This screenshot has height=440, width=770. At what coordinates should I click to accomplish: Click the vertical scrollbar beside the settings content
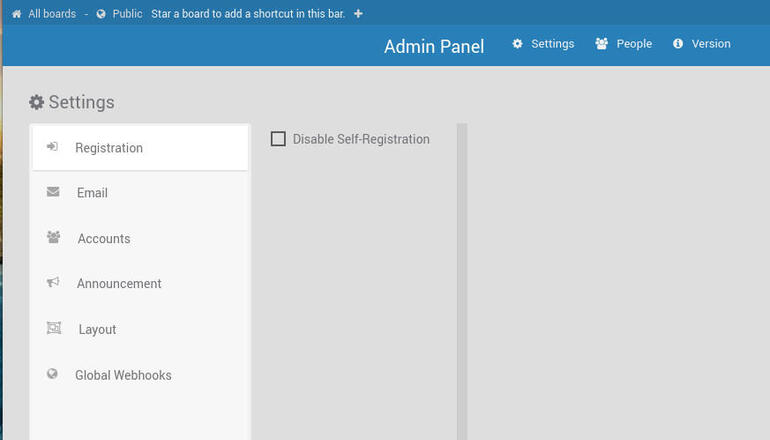(462, 280)
